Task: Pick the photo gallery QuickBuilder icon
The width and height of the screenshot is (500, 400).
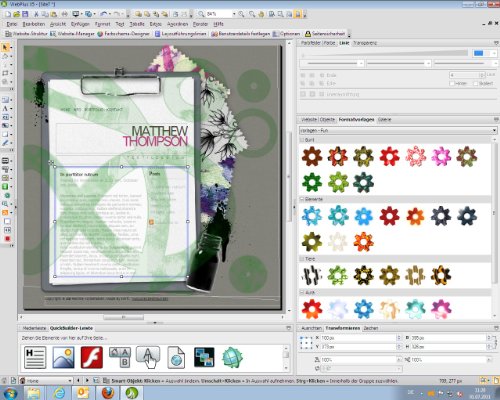Action: point(204,357)
